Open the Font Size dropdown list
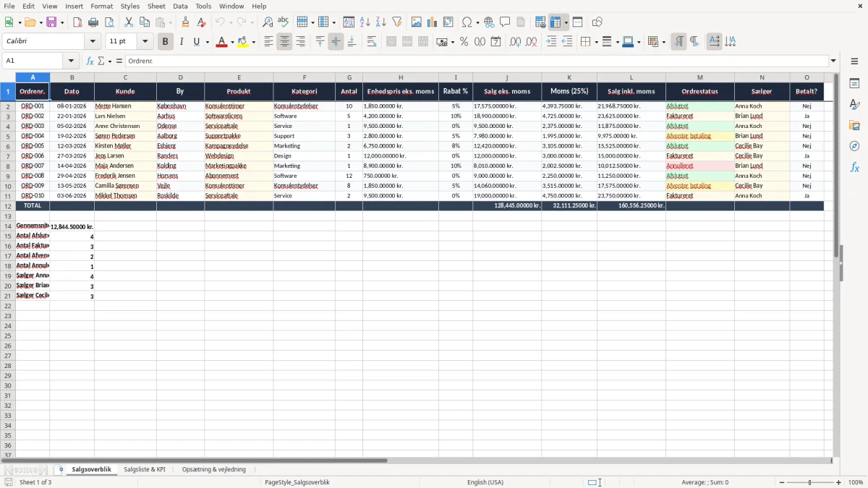Image resolution: width=868 pixels, height=488 pixels. tap(145, 42)
